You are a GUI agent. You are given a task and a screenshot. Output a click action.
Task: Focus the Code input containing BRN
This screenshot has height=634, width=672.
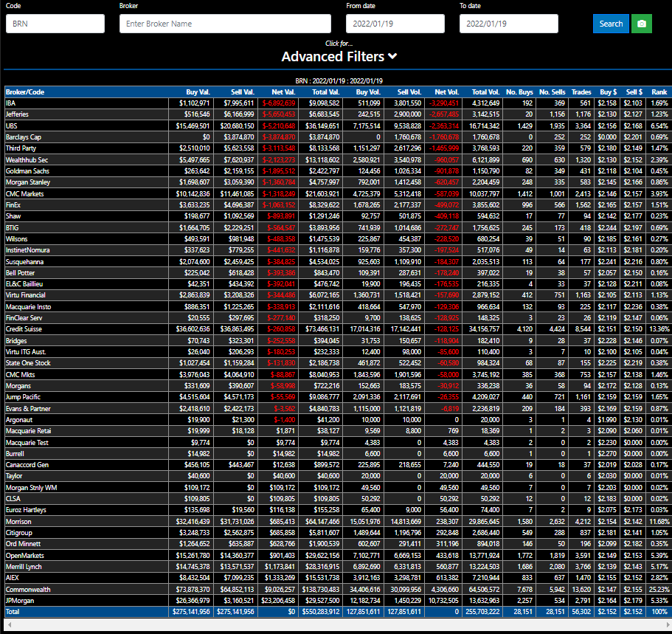(x=55, y=24)
